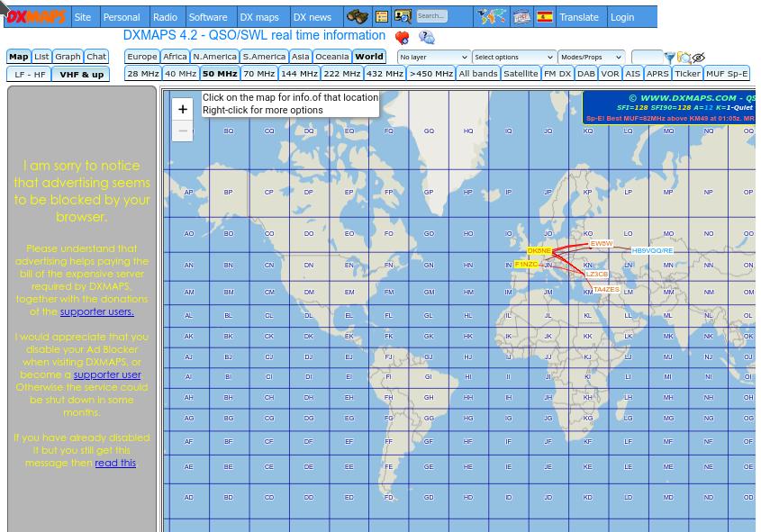
Task: Select the Africa region tab
Action: (175, 57)
